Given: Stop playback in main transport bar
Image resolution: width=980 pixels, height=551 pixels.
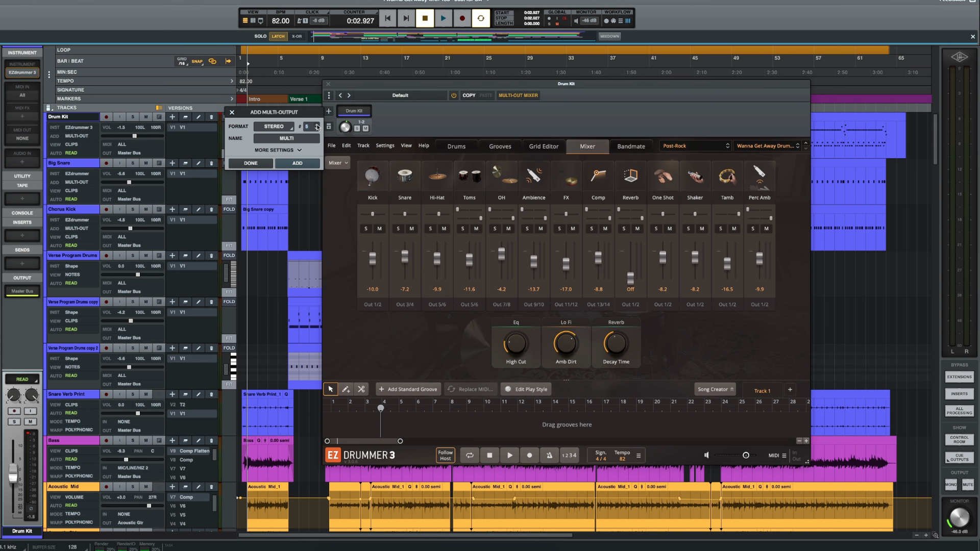Looking at the screenshot, I should [x=425, y=18].
